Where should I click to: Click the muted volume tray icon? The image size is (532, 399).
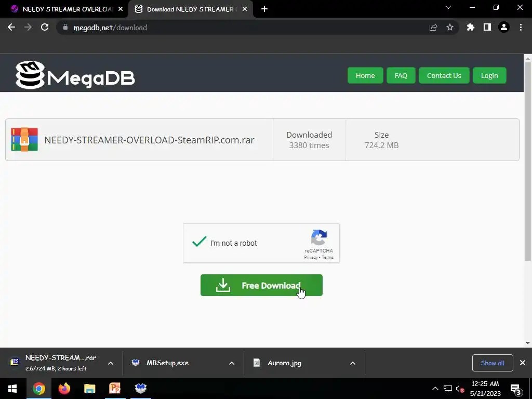[460, 389]
